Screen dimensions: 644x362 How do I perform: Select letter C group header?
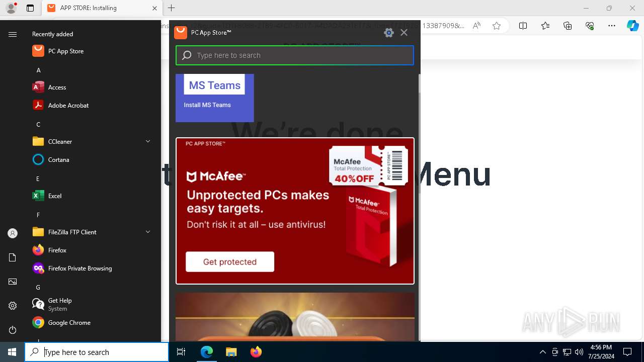[x=38, y=124]
